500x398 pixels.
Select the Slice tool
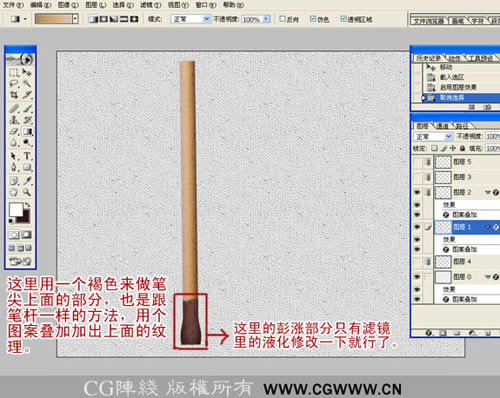(27, 95)
